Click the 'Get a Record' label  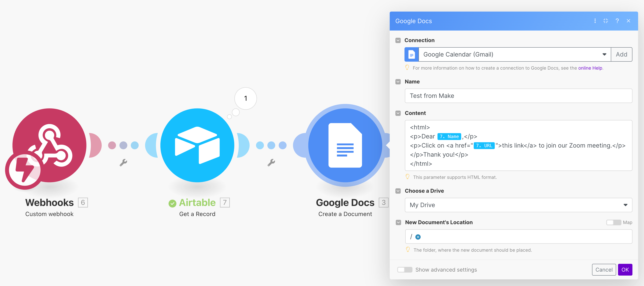pyautogui.click(x=197, y=214)
